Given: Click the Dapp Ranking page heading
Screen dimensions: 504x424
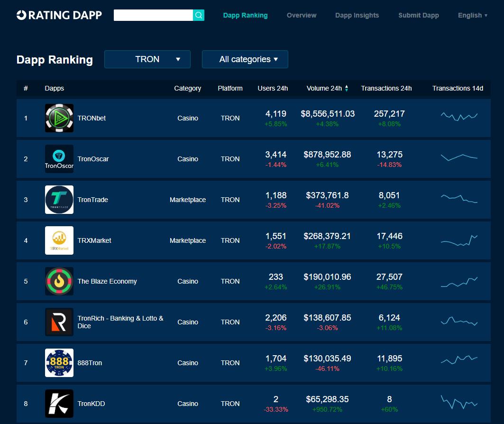Looking at the screenshot, I should coord(55,59).
